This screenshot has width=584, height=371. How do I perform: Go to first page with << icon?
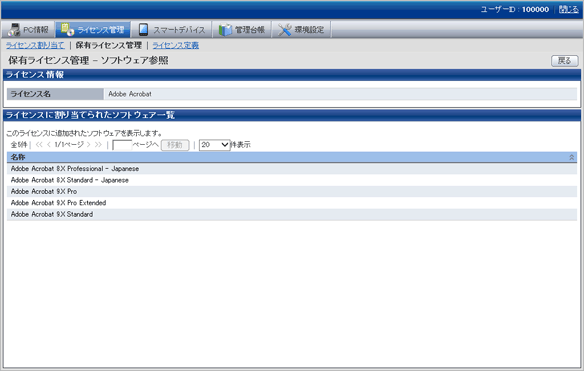coord(39,145)
